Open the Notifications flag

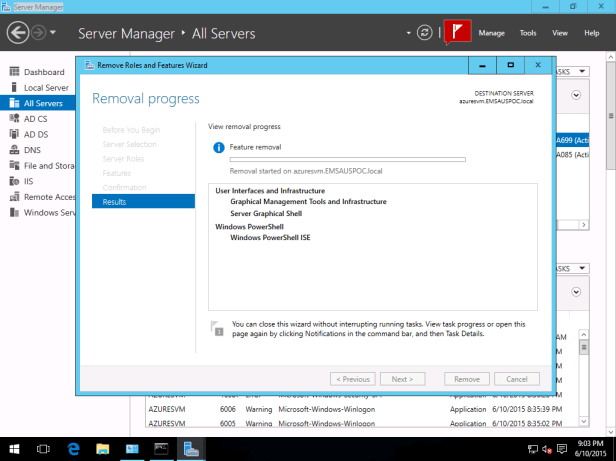pos(456,33)
